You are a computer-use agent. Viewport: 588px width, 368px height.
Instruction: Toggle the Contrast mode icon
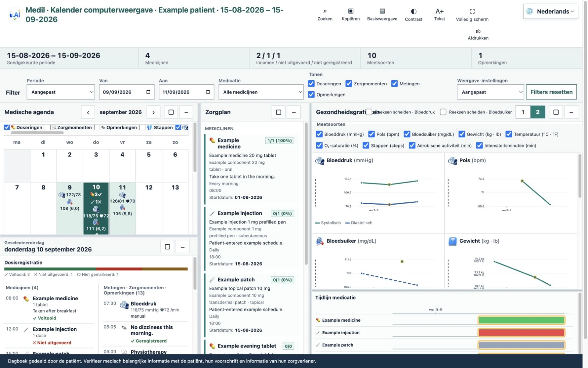point(414,15)
